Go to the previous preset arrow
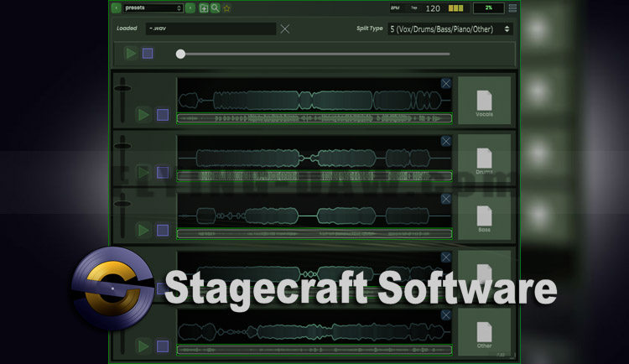 [x=116, y=8]
